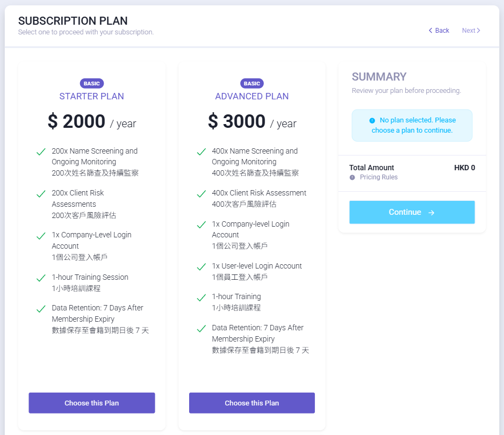
Task: Click the Next chevron arrow icon
Action: coord(478,30)
